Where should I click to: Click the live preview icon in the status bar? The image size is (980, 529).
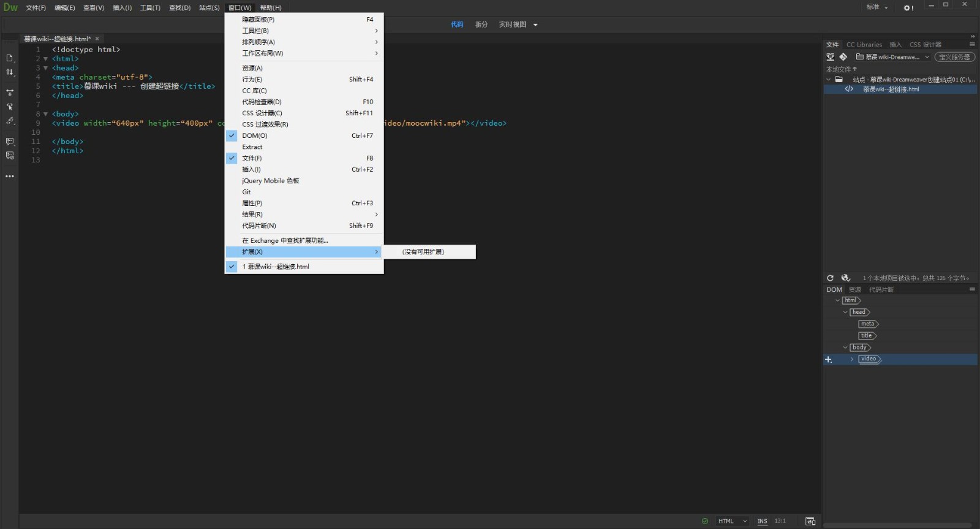point(810,521)
